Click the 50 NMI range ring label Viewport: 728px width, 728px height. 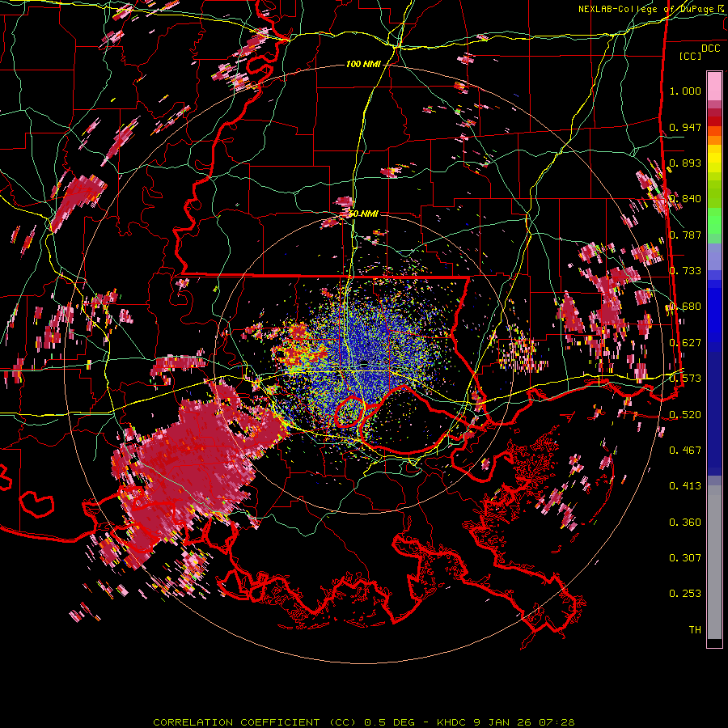point(363,214)
